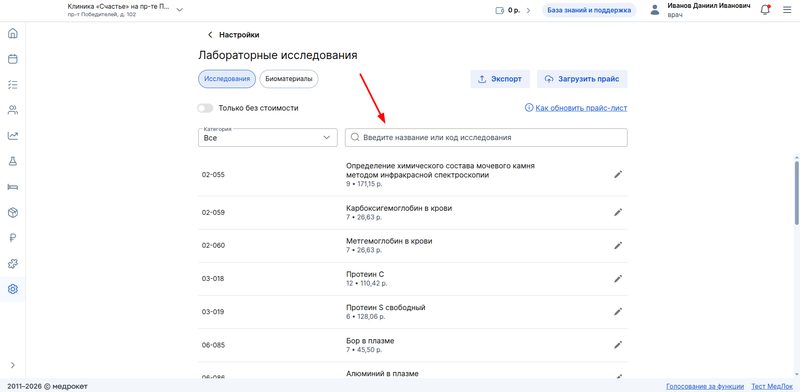Switch to Исследования tab
Viewport: 800px width, 392px height.
[227, 79]
